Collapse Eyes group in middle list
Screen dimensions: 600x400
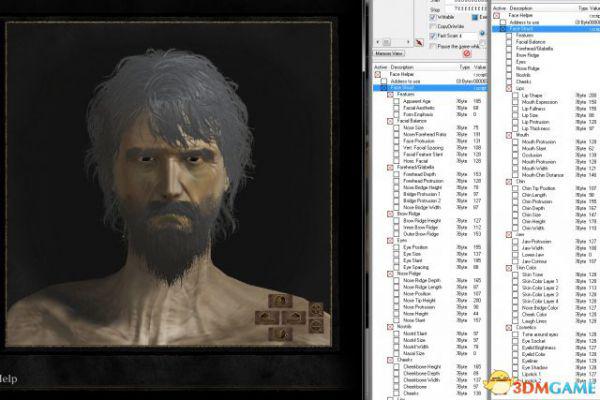tap(390, 240)
